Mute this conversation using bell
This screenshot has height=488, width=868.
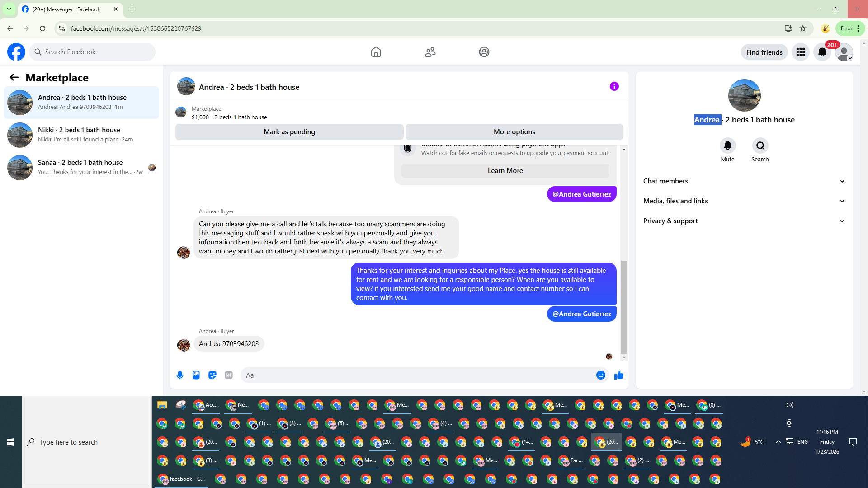727,145
